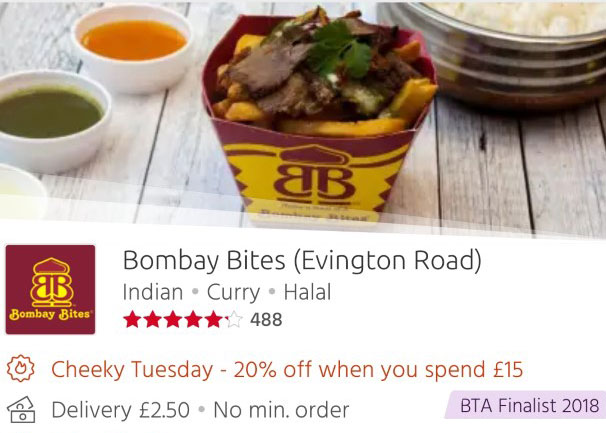
Task: Open the loaded fries box banner photo
Action: (x=319, y=116)
